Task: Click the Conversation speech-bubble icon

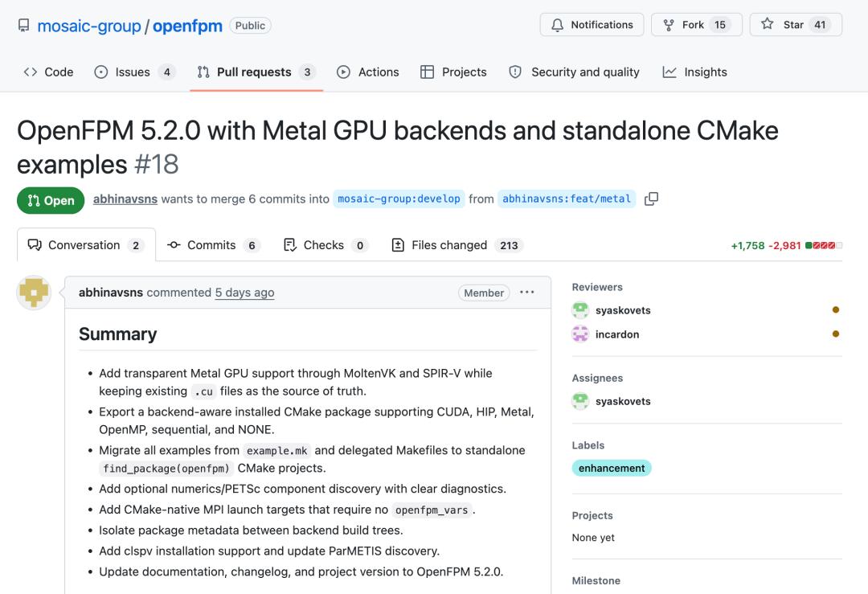Action: (35, 244)
